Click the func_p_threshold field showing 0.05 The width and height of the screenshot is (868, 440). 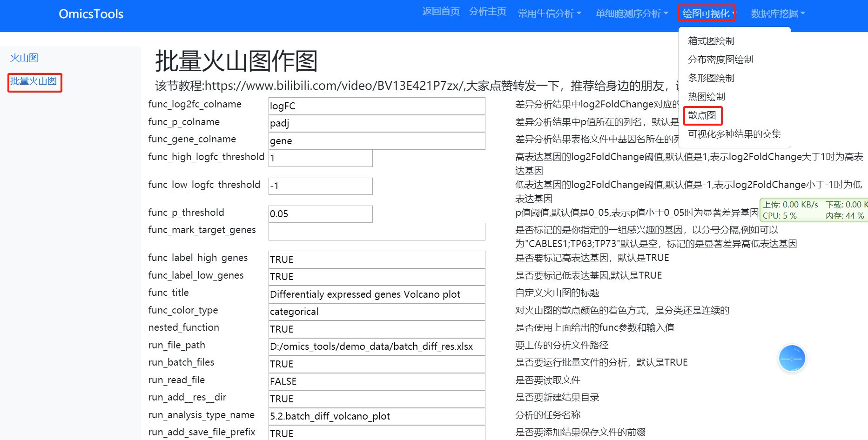pyautogui.click(x=320, y=214)
